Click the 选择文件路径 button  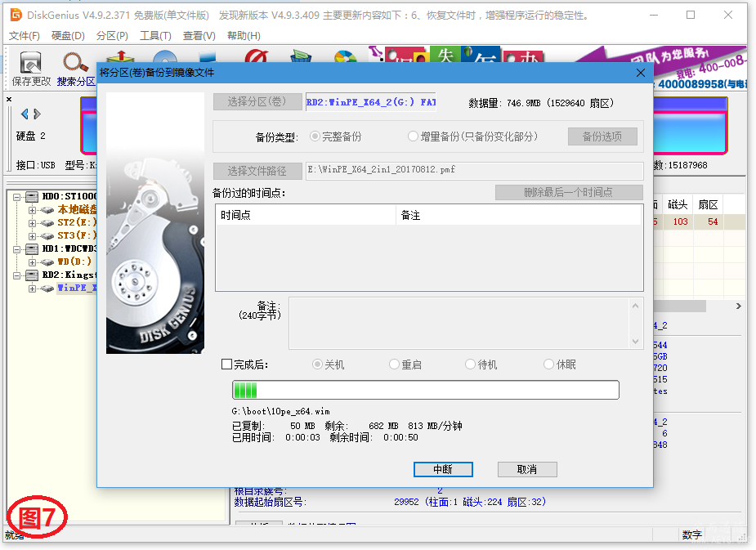coord(257,171)
